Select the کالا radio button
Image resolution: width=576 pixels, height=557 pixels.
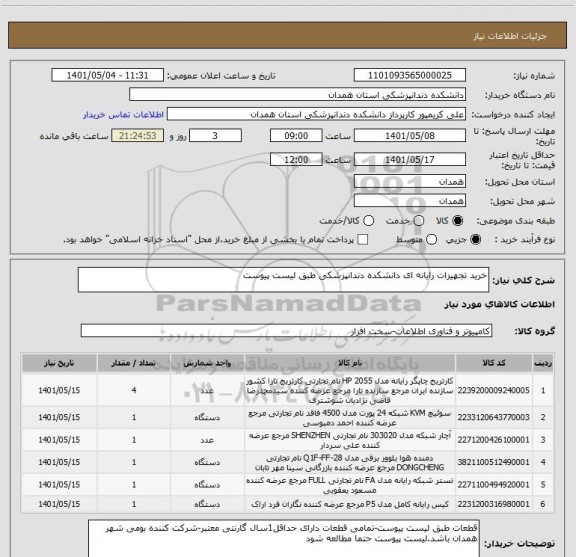click(x=458, y=221)
